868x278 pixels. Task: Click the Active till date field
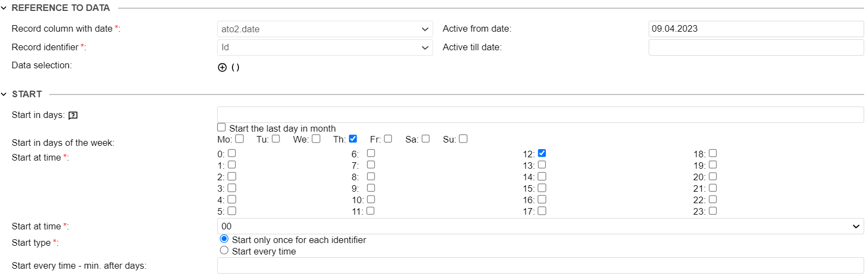click(x=756, y=48)
